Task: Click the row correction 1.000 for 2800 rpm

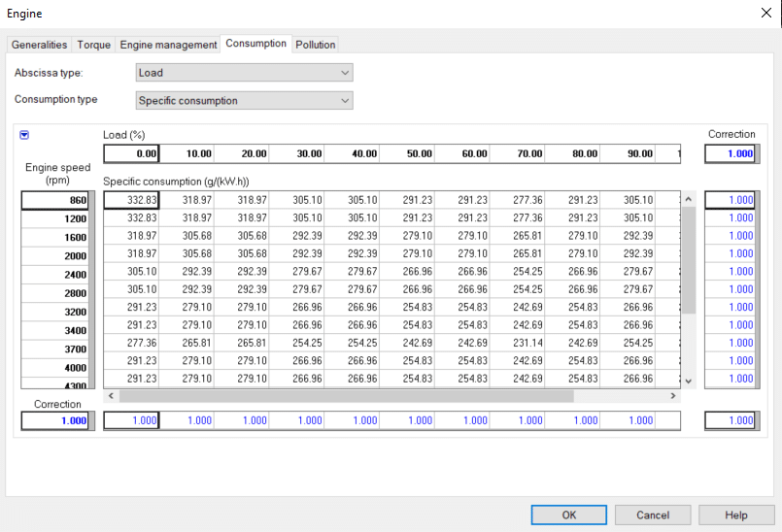Action: tap(731, 289)
